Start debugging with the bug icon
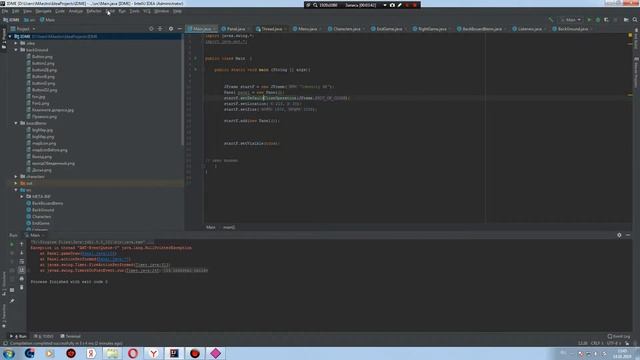Viewport: 640px width, 360px height. (x=598, y=20)
